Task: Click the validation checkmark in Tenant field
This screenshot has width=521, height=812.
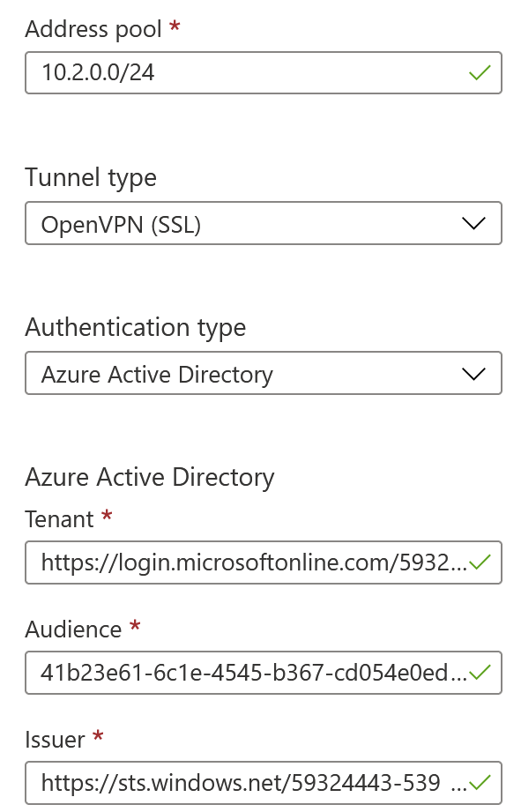Action: 480,562
